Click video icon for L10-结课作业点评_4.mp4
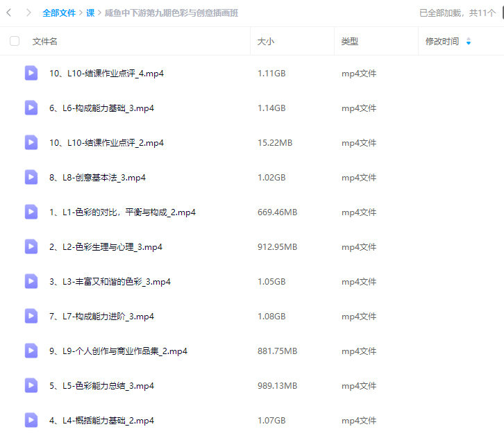504x445 pixels. click(31, 73)
